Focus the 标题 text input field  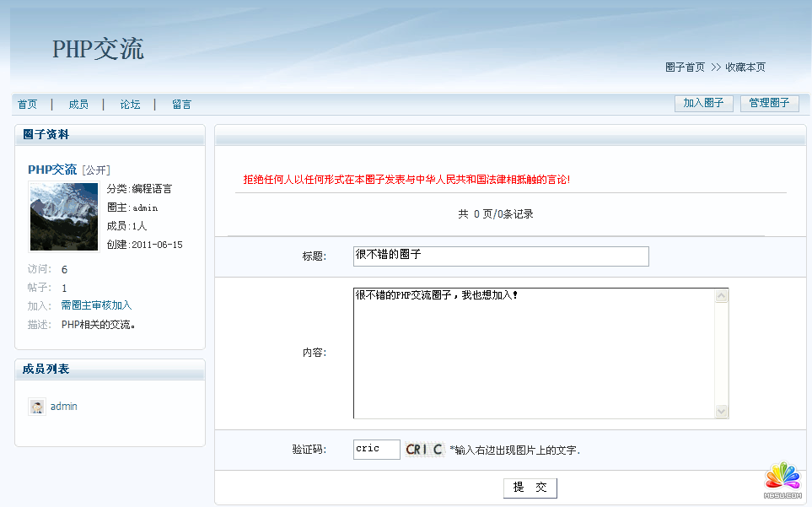pos(501,256)
